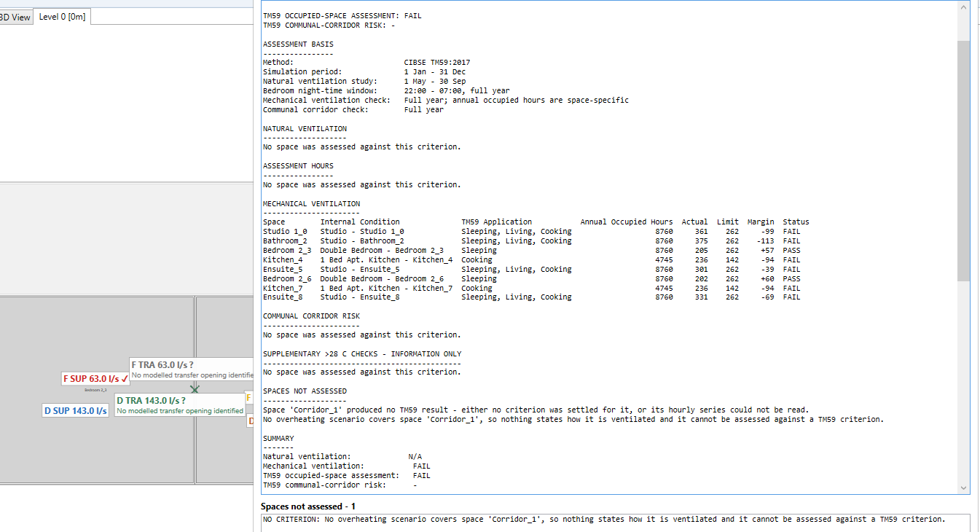Click the 'SPACES NOT ASSESSED' section heading
The height and width of the screenshot is (532, 980).
click(x=305, y=391)
